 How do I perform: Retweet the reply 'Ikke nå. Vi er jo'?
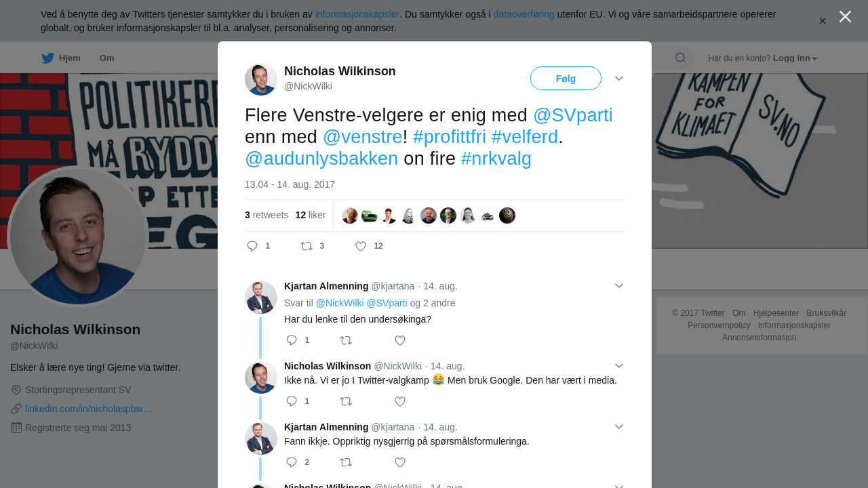pyautogui.click(x=346, y=401)
